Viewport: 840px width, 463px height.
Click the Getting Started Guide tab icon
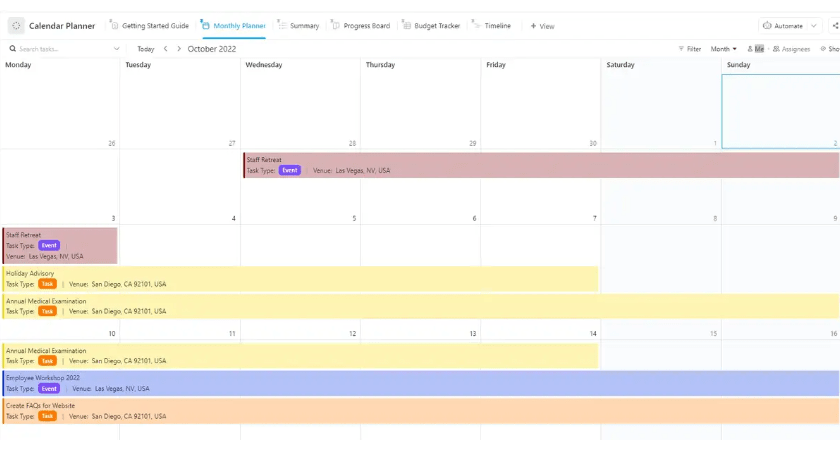tap(114, 25)
